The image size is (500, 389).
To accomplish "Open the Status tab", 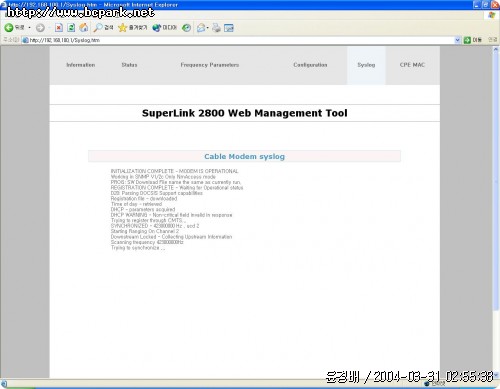I will [129, 65].
